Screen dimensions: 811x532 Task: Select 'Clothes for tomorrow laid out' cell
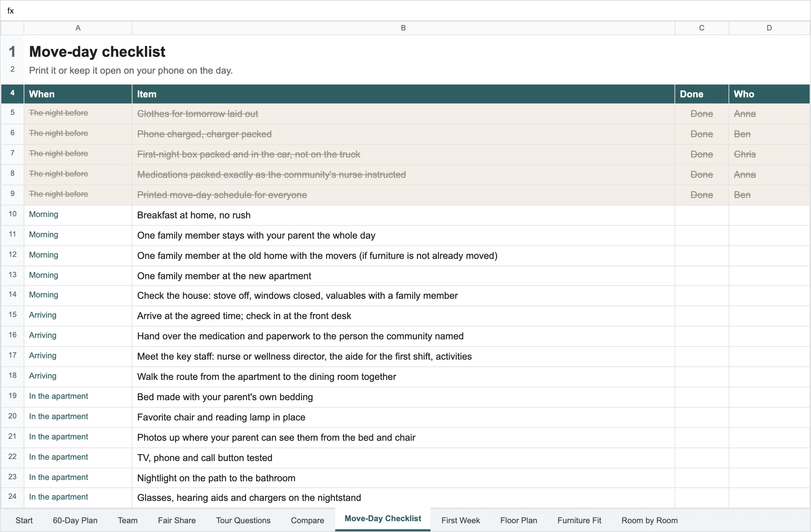coord(403,114)
